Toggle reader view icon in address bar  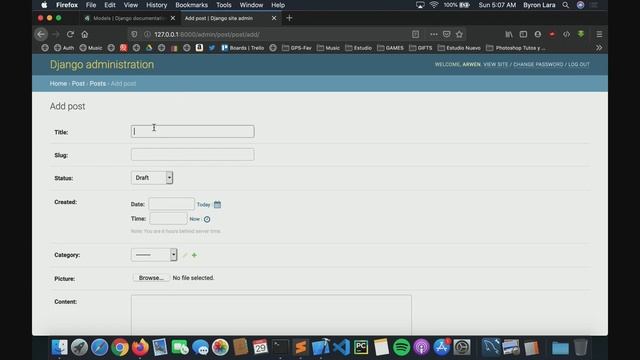click(x=415, y=34)
